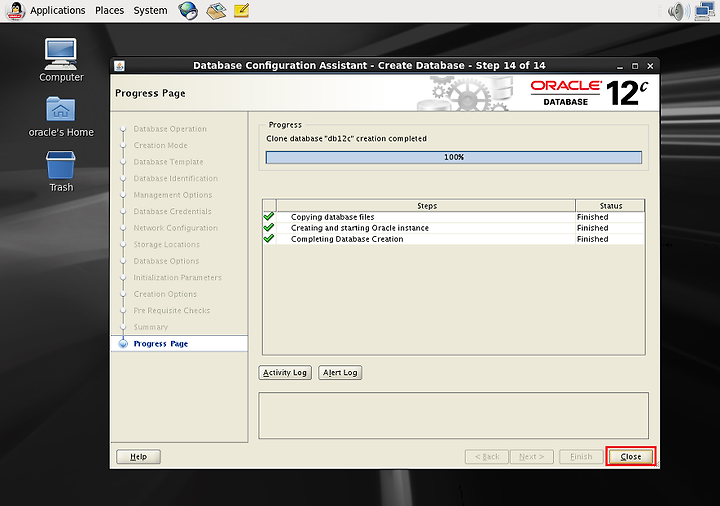The height and width of the screenshot is (506, 720).
Task: Click the distribution logo beside Applications
Action: (x=15, y=11)
